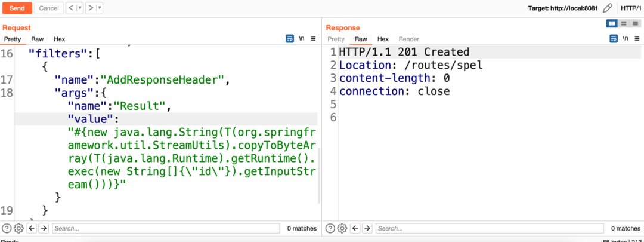Go forward to next request in history

pyautogui.click(x=91, y=8)
